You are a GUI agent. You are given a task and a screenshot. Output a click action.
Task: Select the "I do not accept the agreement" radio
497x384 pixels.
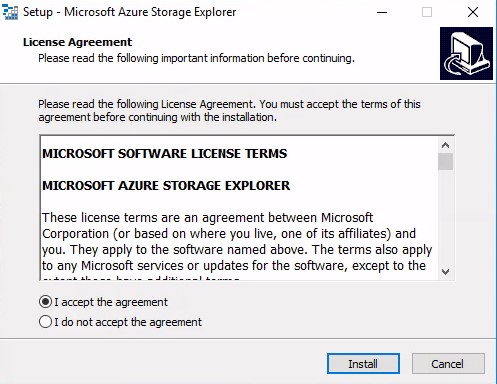pos(45,322)
